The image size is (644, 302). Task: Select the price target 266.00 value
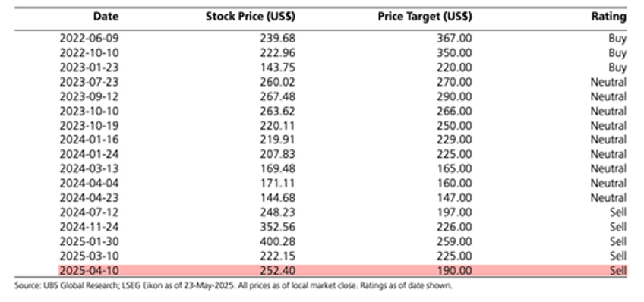(x=454, y=112)
